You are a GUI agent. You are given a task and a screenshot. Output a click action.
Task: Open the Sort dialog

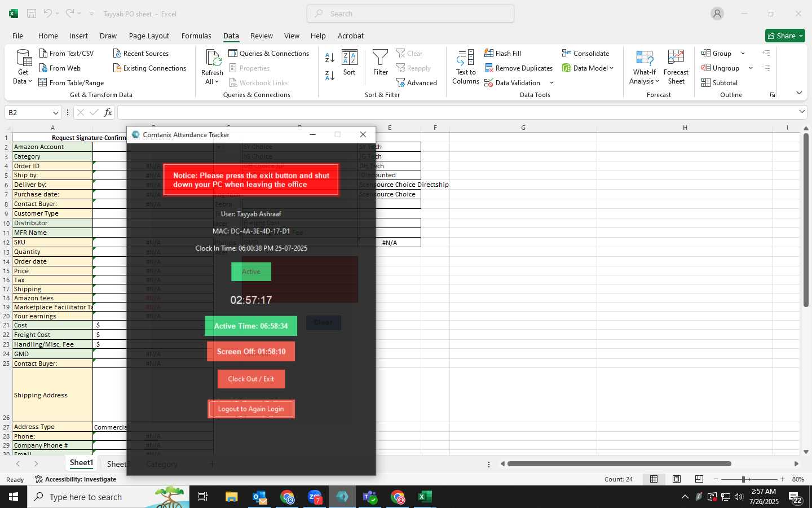[350, 63]
